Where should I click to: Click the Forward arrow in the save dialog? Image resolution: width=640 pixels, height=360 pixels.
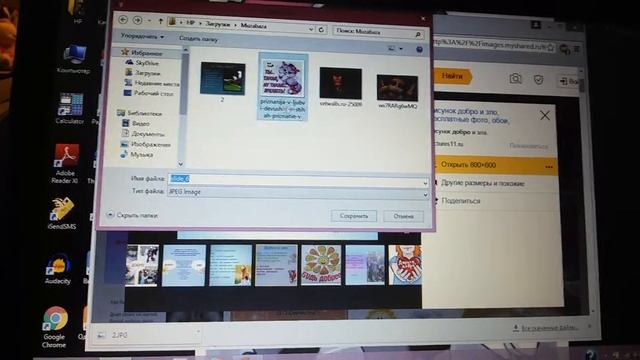138,20
